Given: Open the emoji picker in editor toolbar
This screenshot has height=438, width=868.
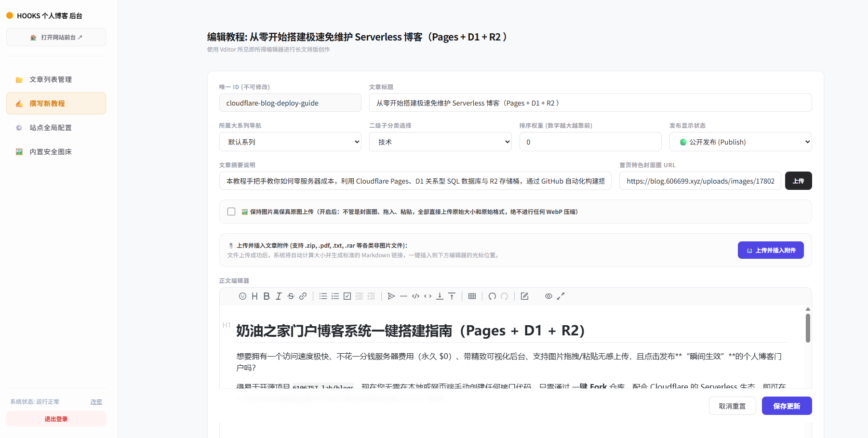Looking at the screenshot, I should (242, 296).
